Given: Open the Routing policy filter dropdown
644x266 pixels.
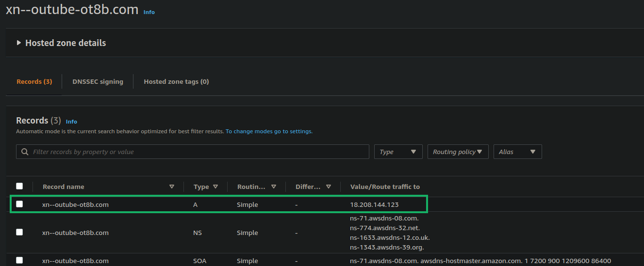Looking at the screenshot, I should pyautogui.click(x=457, y=152).
